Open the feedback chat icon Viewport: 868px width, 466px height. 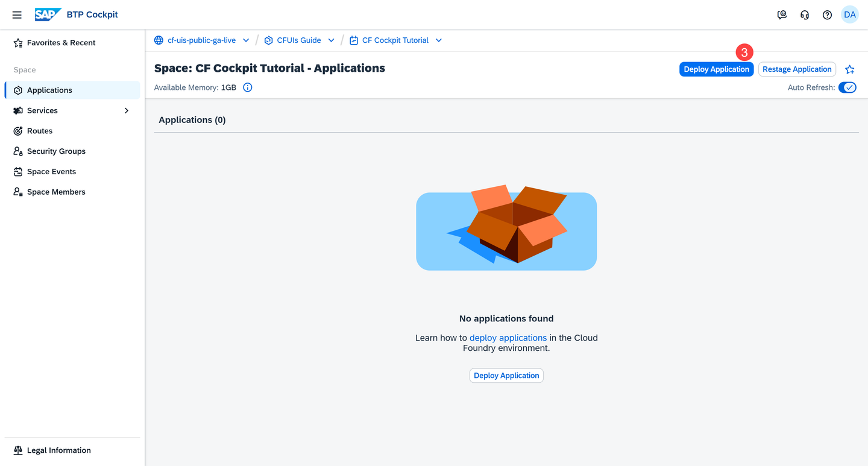782,15
